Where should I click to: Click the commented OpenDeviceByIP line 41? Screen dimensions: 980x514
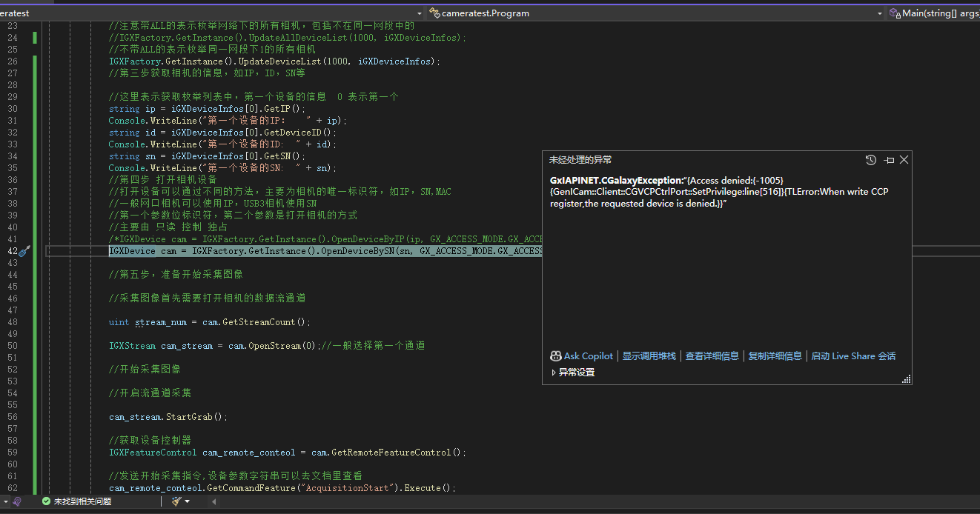click(325, 239)
